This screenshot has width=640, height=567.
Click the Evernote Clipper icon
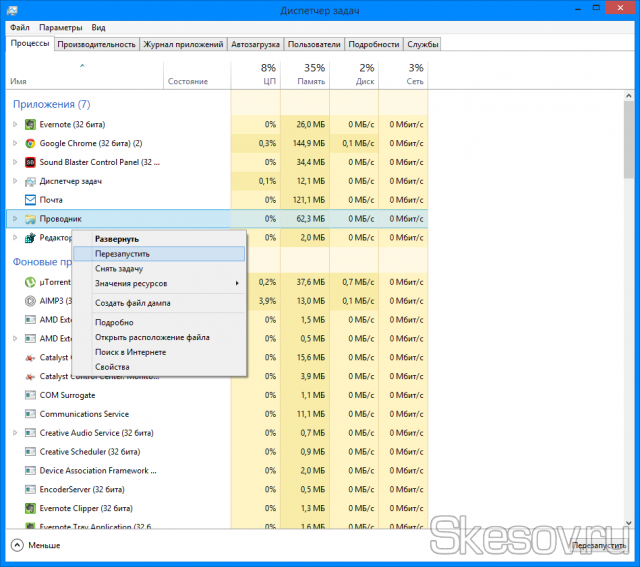pyautogui.click(x=30, y=508)
